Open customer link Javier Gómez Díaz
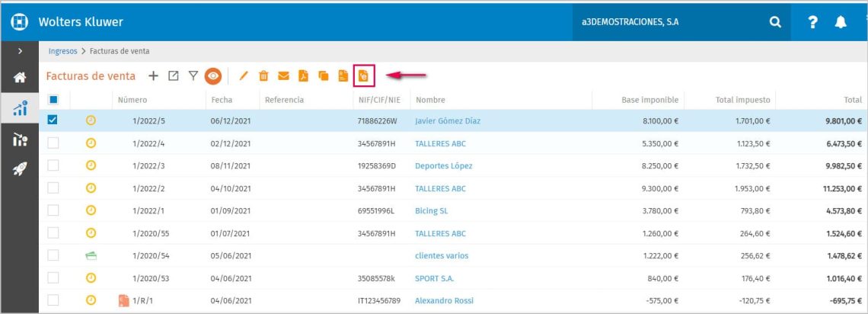 click(447, 120)
